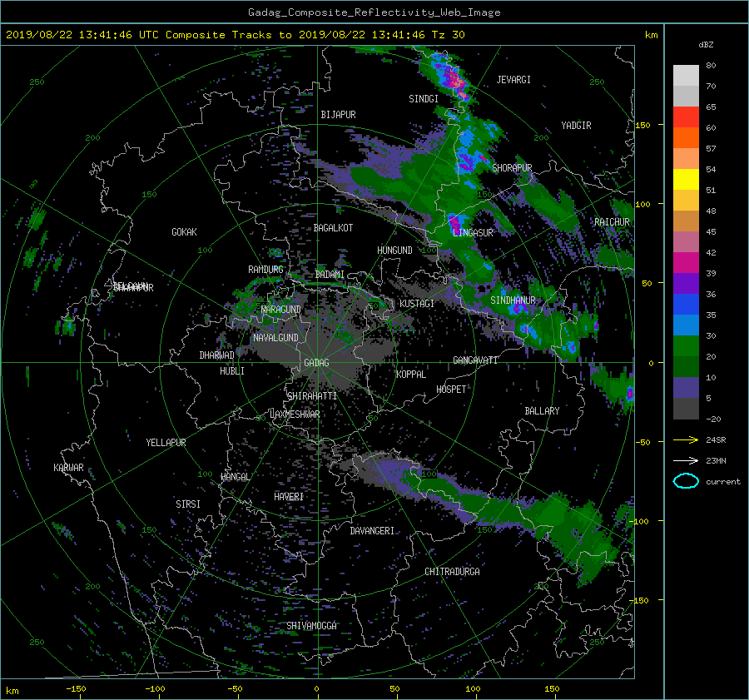749x700 pixels.
Task: Click the GOKAK city label
Action: click(x=185, y=232)
